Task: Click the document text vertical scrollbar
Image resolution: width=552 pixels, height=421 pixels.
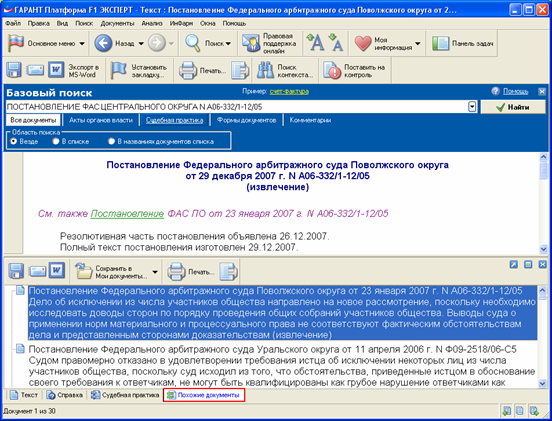Action: [x=543, y=203]
